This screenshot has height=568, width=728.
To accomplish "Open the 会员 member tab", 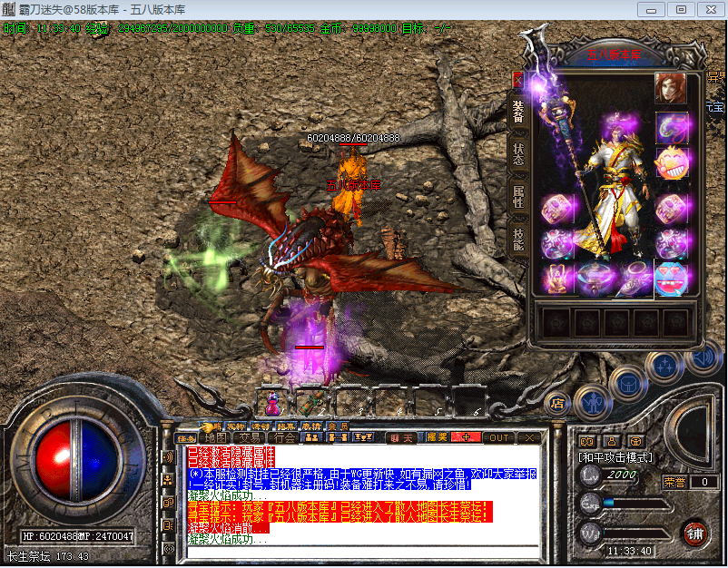I will pyautogui.click(x=338, y=426).
